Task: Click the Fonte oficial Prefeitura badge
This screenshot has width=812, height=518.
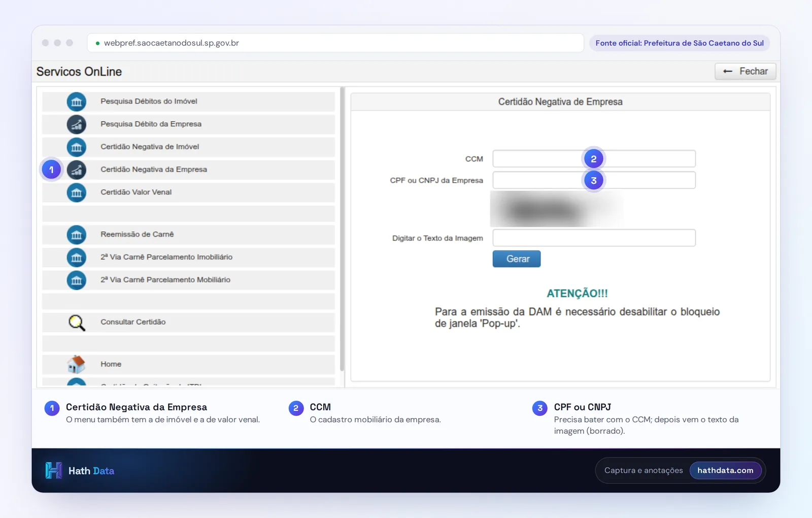Action: point(679,43)
